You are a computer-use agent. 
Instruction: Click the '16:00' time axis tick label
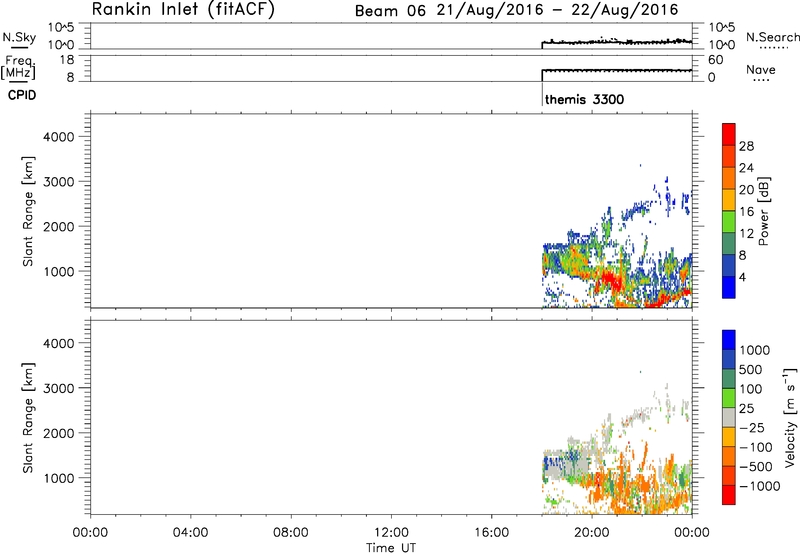[492, 533]
